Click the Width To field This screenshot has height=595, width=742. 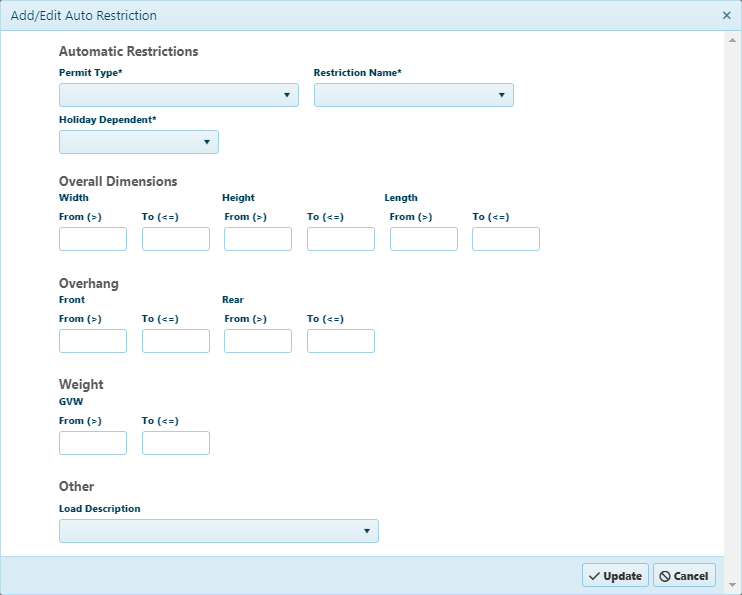coord(176,239)
